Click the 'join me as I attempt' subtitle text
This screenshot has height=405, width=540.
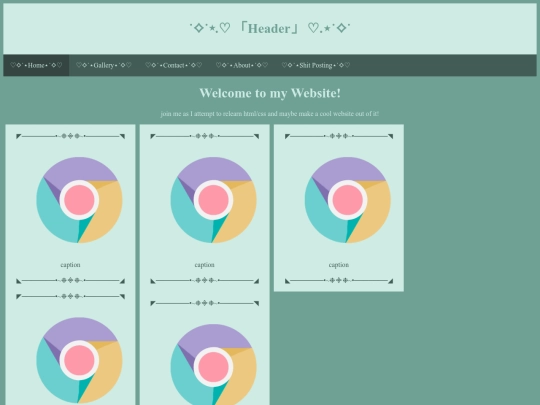point(270,114)
